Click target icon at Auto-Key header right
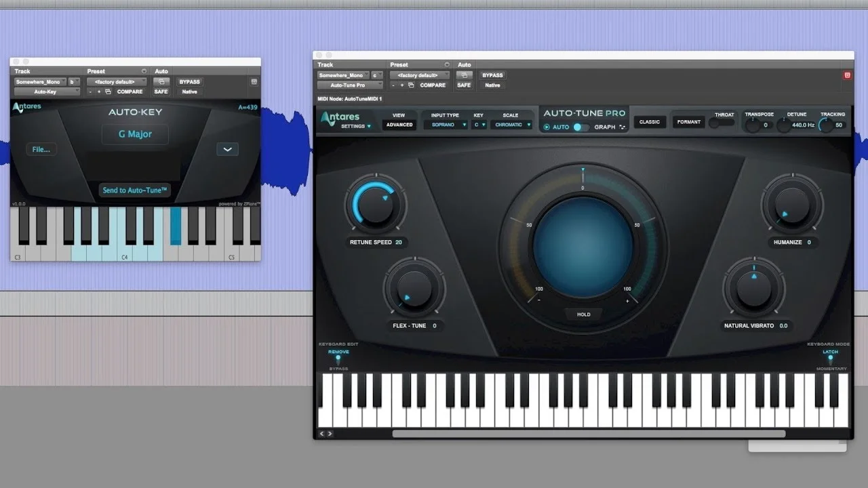This screenshot has width=868, height=488. point(254,82)
